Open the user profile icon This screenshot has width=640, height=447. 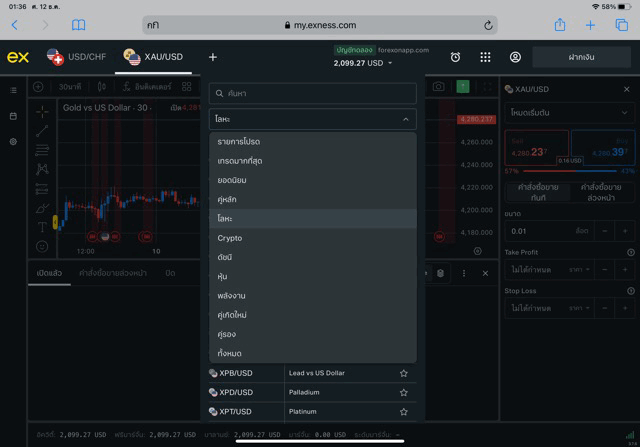[515, 57]
